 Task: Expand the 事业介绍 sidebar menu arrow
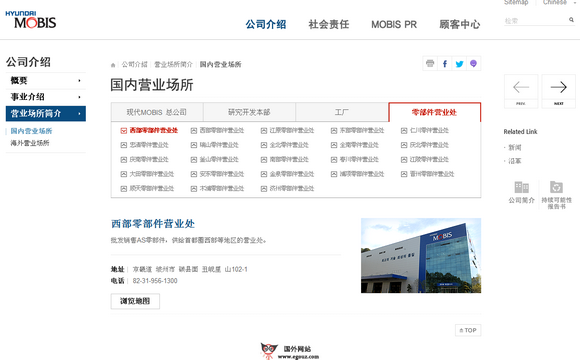tap(79, 97)
